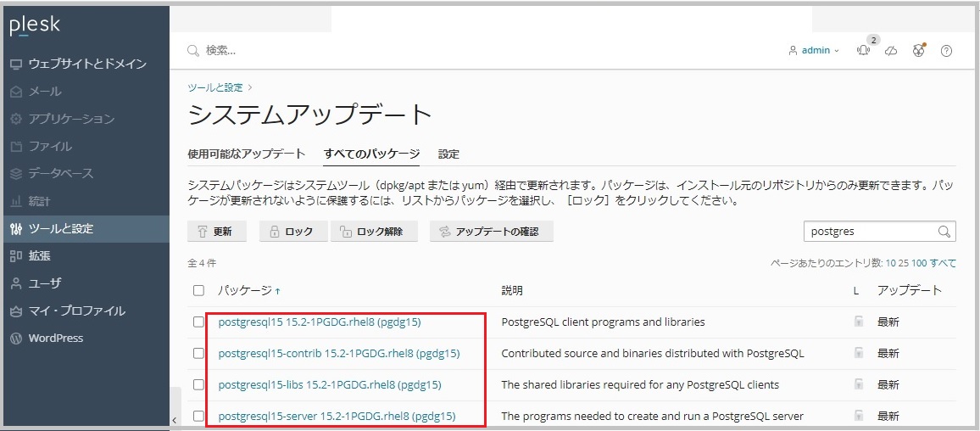Click the stack icon beside データベース

[x=16, y=173]
